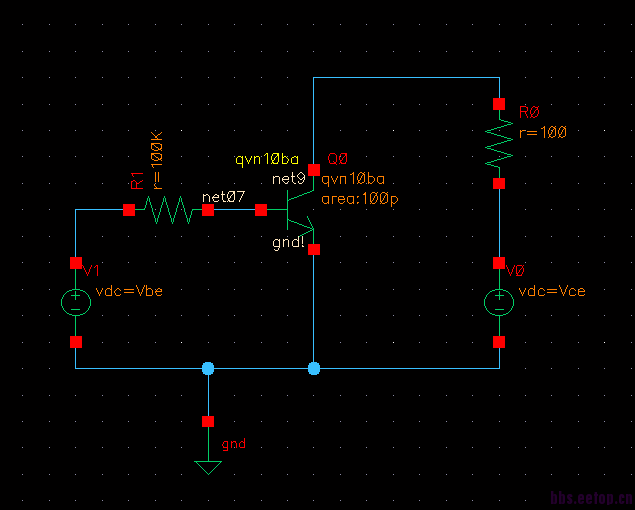This screenshot has height=510, width=635.
Task: Select the positive pin of source V1
Action: point(76,263)
